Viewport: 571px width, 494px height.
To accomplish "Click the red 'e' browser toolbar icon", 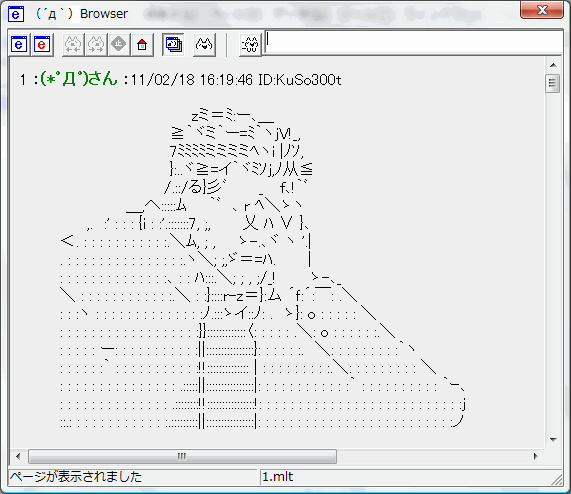I will click(42, 45).
